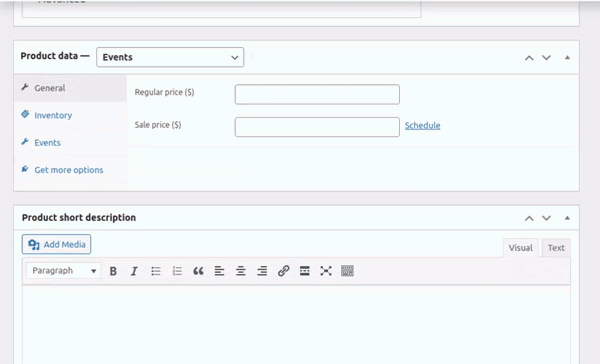Switch to the Text editor tab
The width and height of the screenshot is (600, 364).
point(556,248)
